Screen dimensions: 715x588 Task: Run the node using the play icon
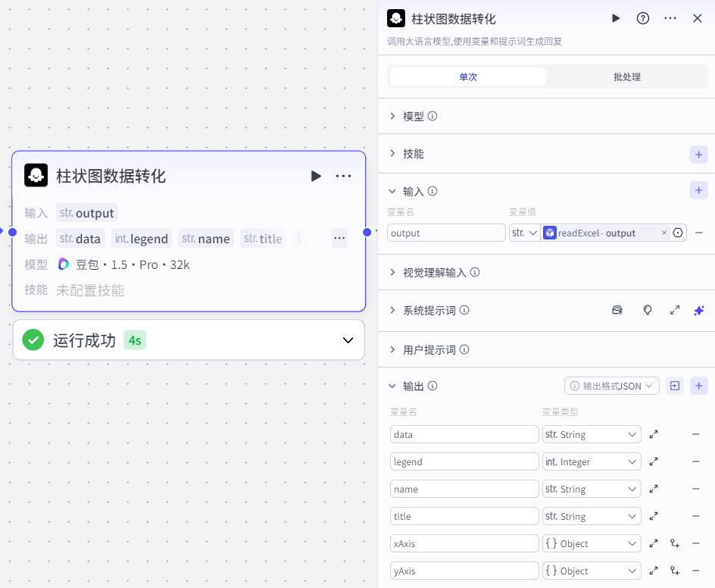616,18
